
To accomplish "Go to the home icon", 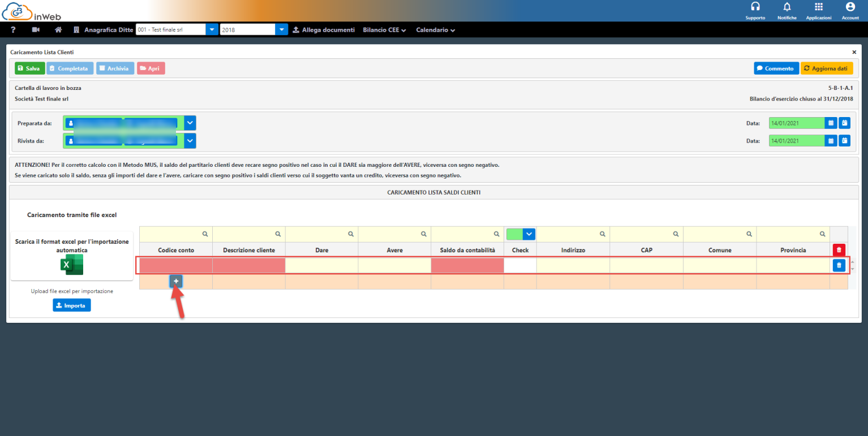I will (x=58, y=30).
